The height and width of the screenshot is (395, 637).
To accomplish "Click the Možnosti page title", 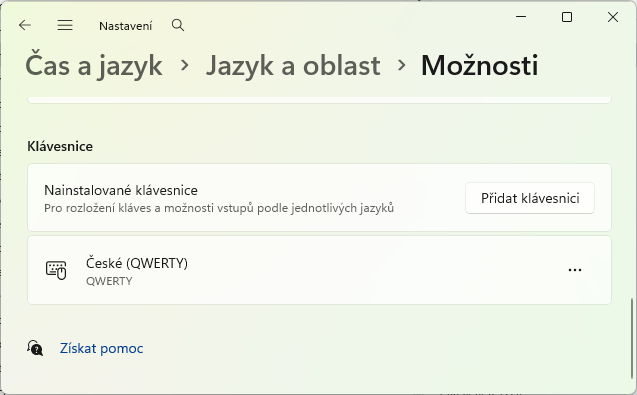I will 480,65.
